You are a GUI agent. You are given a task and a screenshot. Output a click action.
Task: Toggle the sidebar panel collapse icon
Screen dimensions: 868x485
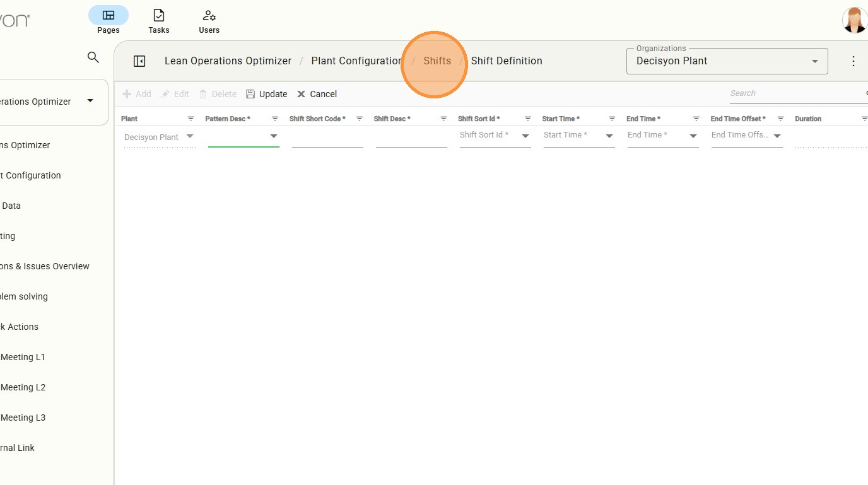139,61
